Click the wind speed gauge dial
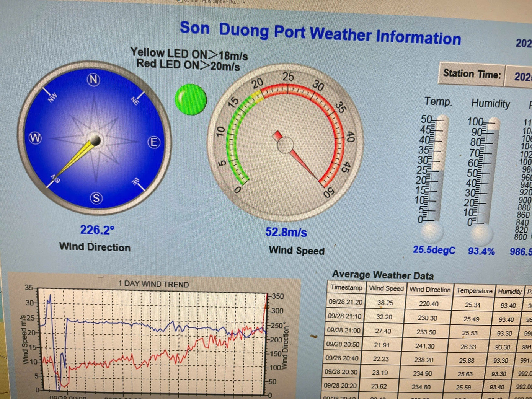532x399 pixels. point(285,143)
